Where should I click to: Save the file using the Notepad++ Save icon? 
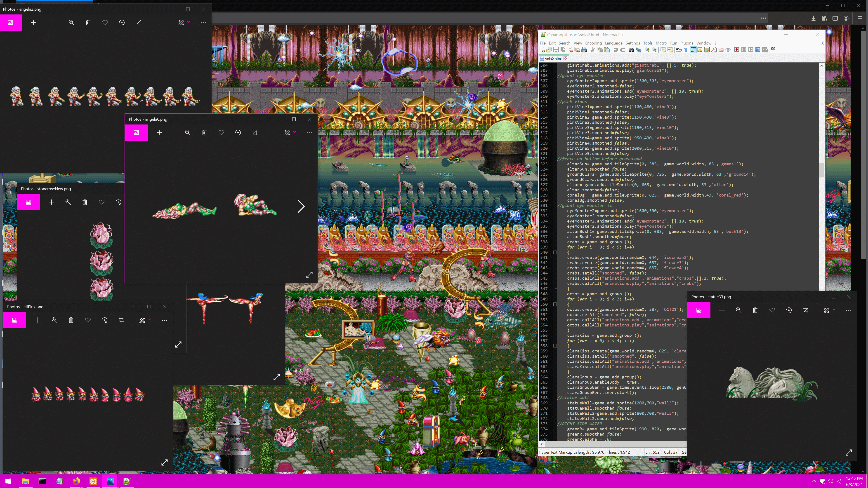pos(556,50)
